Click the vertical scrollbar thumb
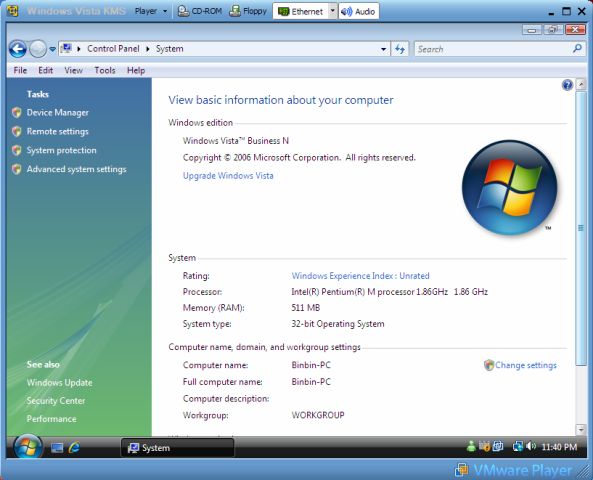Image resolution: width=593 pixels, height=480 pixels. tap(581, 228)
